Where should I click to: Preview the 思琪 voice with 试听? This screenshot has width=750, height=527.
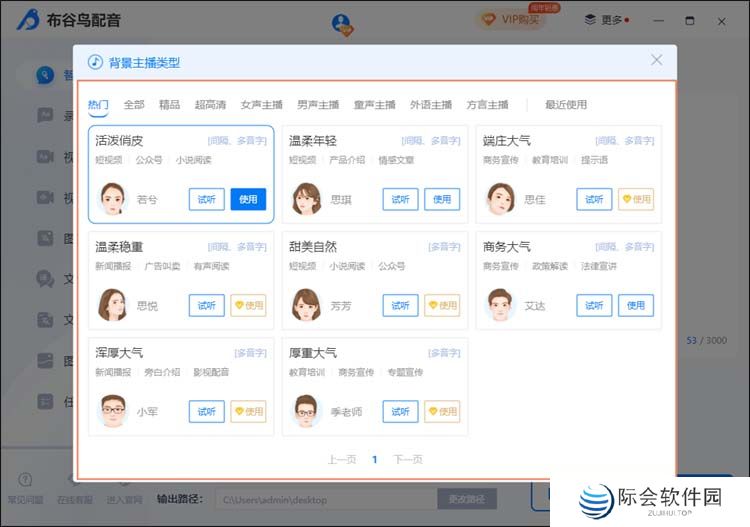tap(400, 199)
